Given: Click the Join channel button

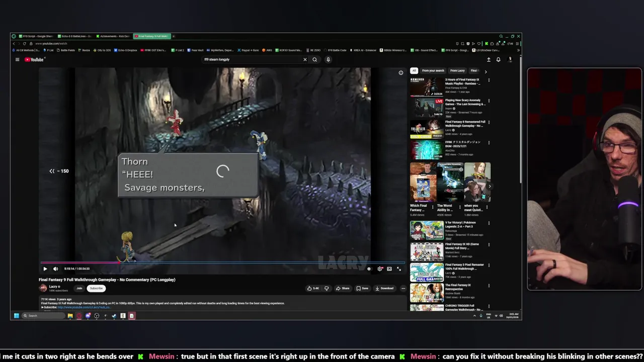Looking at the screenshot, I should point(79,288).
